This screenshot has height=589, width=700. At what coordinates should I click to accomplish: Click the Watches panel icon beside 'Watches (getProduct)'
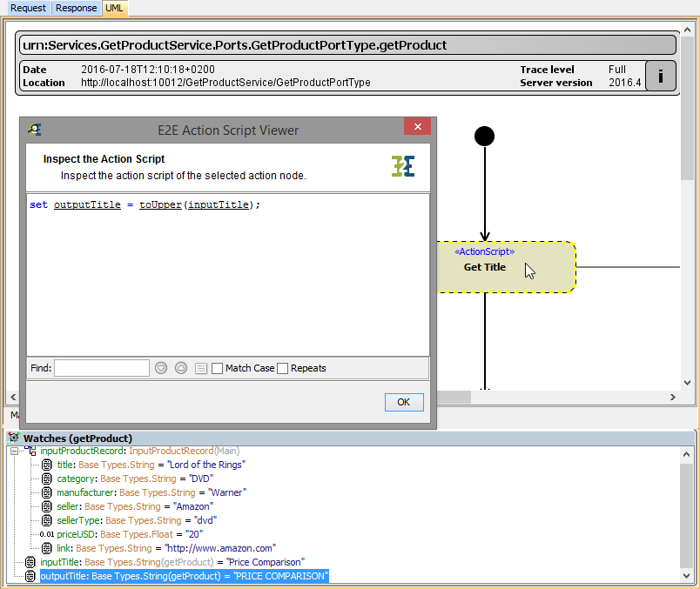pyautogui.click(x=12, y=438)
